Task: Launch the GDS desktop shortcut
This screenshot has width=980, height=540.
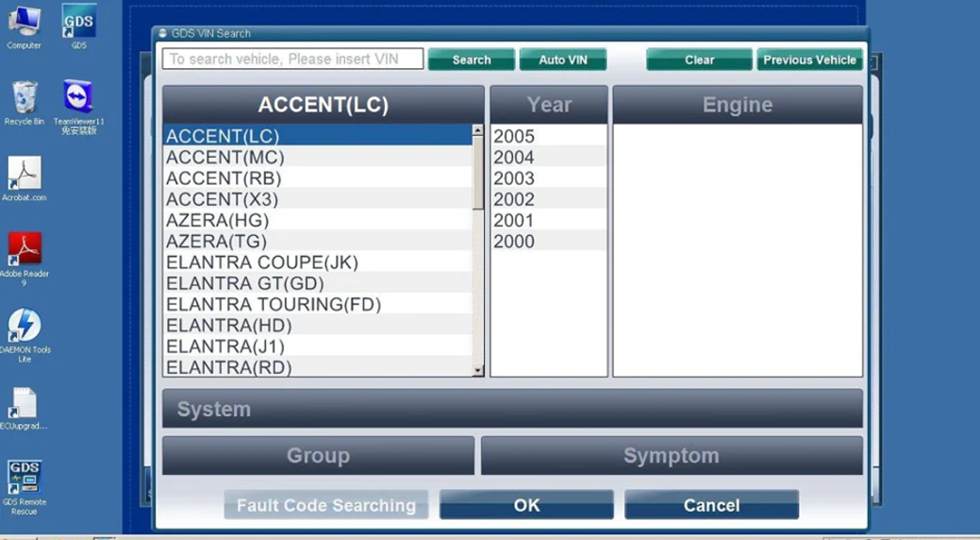Action: click(x=78, y=26)
